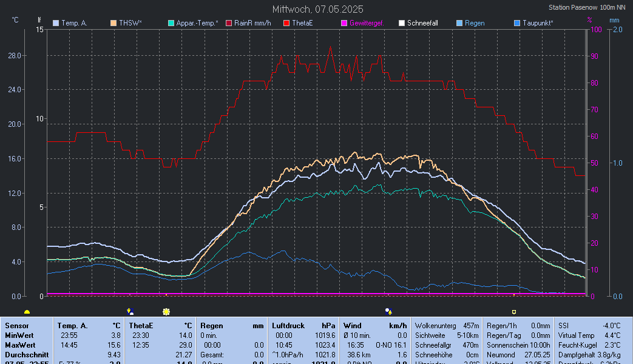The height and width of the screenshot is (364, 633).
Task: Click the Sonnenschein value '10:00h'
Action: pyautogui.click(x=540, y=345)
